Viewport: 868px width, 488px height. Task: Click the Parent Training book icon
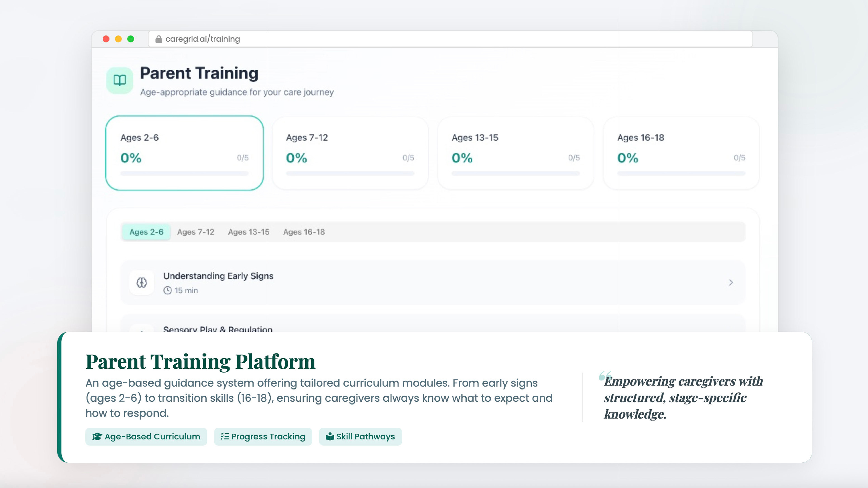pos(120,80)
